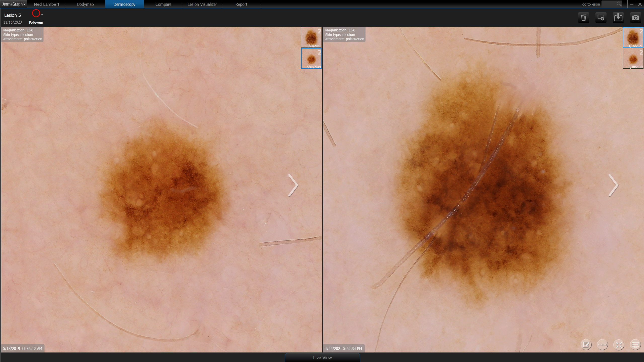This screenshot has height=362, width=644.
Task: Click the Ned Lambert patient tab
Action: coord(47,4)
